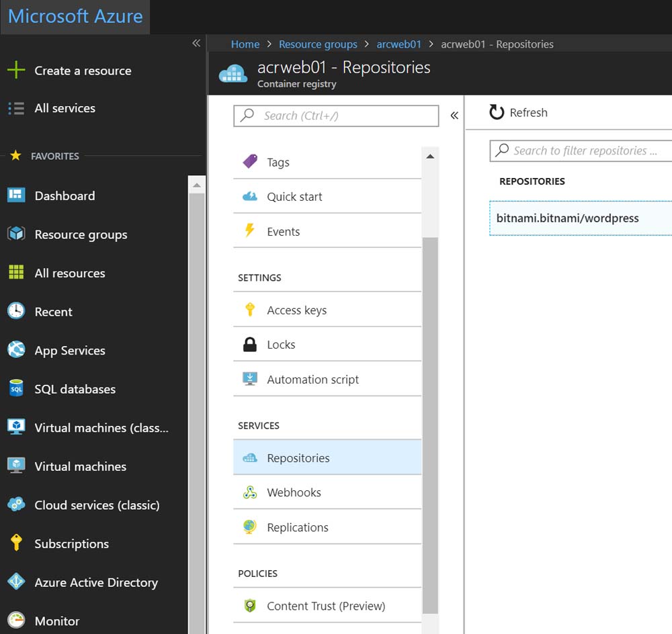This screenshot has height=634, width=672.
Task: Click the Locks padlock icon
Action: pos(249,345)
